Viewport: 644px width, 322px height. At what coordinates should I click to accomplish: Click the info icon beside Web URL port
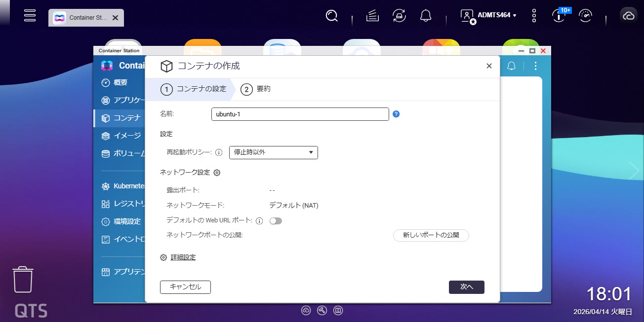pyautogui.click(x=259, y=220)
